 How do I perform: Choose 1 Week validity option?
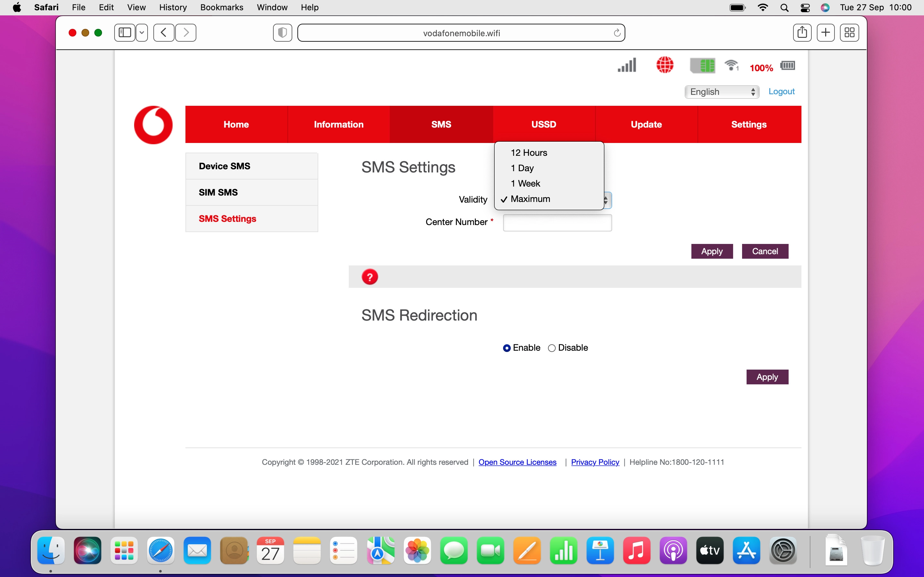click(526, 184)
